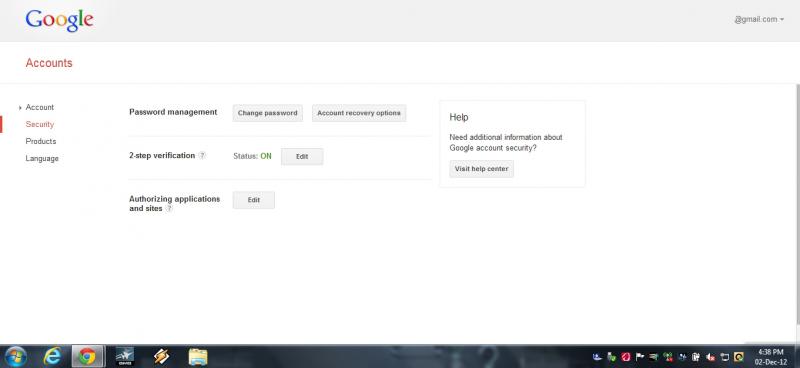Open the Windows Start menu orb
Image resolution: width=800 pixels, height=368 pixels.
[16, 356]
